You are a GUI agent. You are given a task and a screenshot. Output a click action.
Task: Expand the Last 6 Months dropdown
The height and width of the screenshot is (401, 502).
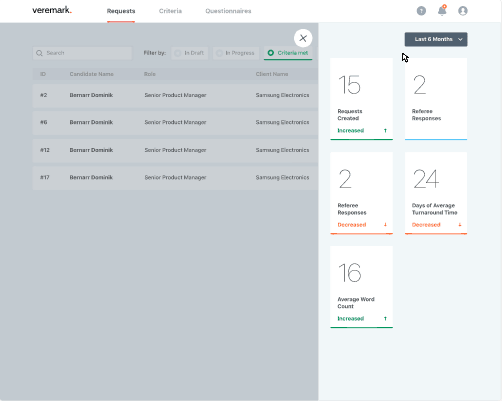pyautogui.click(x=436, y=39)
